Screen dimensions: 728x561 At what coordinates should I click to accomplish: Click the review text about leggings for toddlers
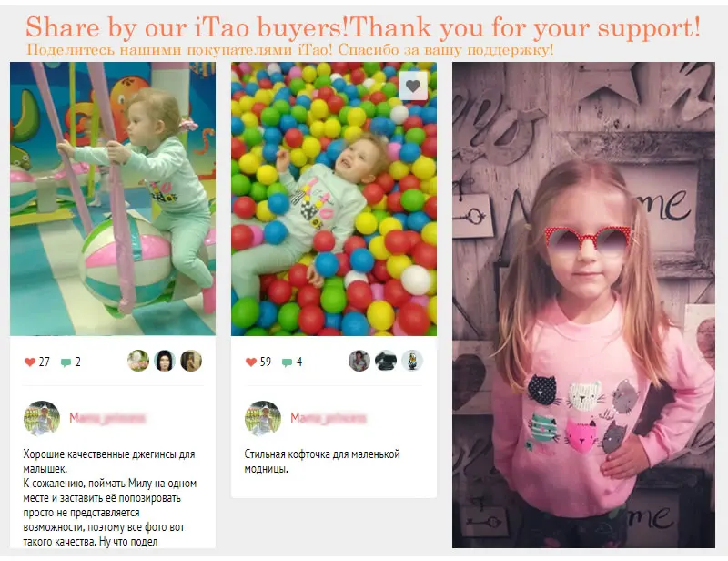click(x=110, y=498)
